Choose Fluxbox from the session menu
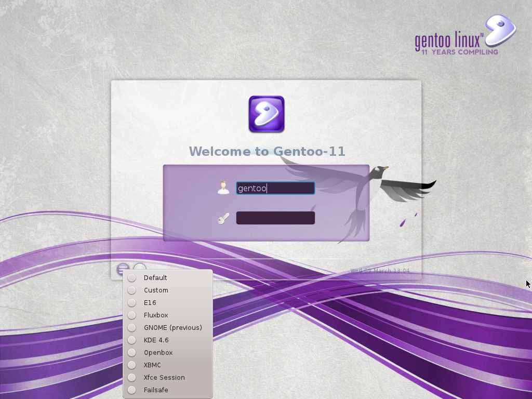This screenshot has height=399, width=532. (x=131, y=315)
